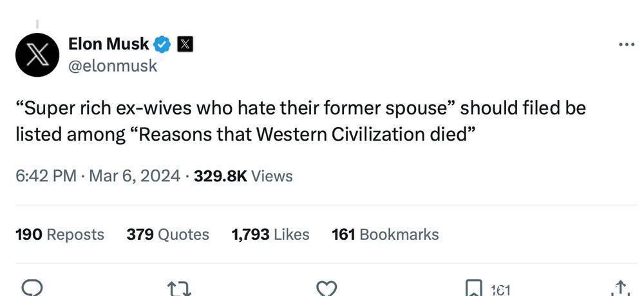
Task: Open the @elonmusk handle link
Action: [x=112, y=66]
